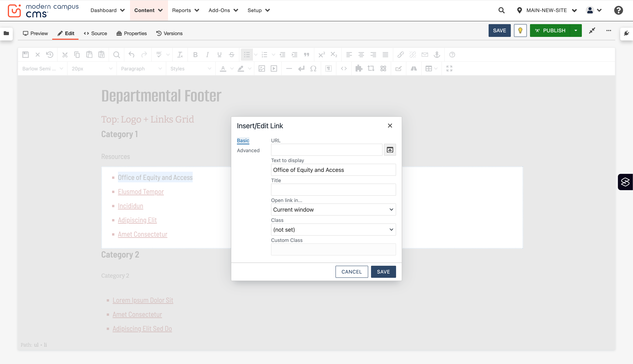Switch to the Source tab

95,33
